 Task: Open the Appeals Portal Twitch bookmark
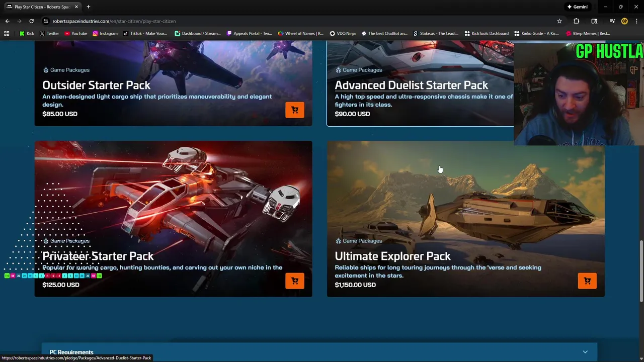point(249,33)
